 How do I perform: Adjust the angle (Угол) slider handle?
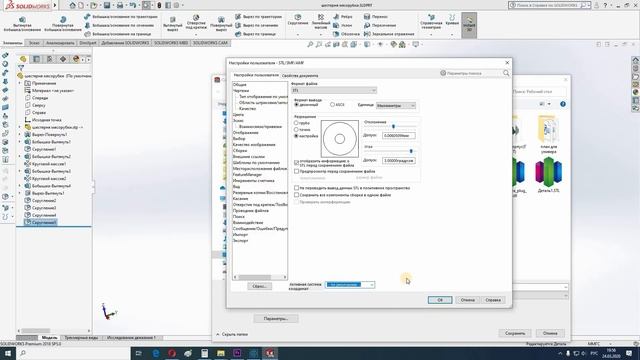tap(411, 151)
